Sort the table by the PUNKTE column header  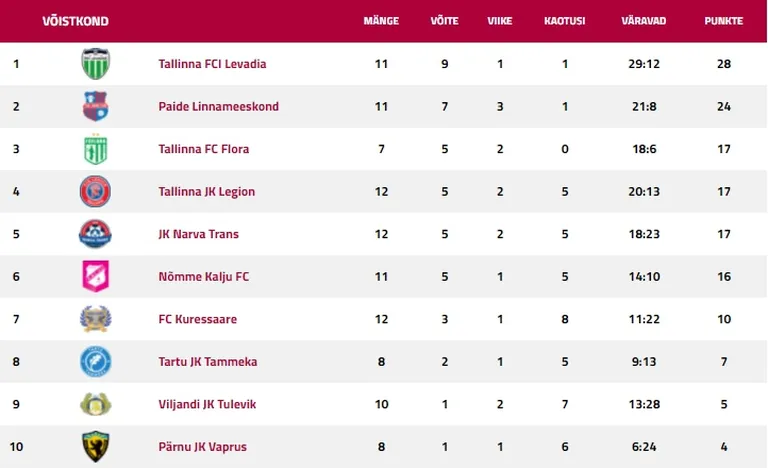723,21
